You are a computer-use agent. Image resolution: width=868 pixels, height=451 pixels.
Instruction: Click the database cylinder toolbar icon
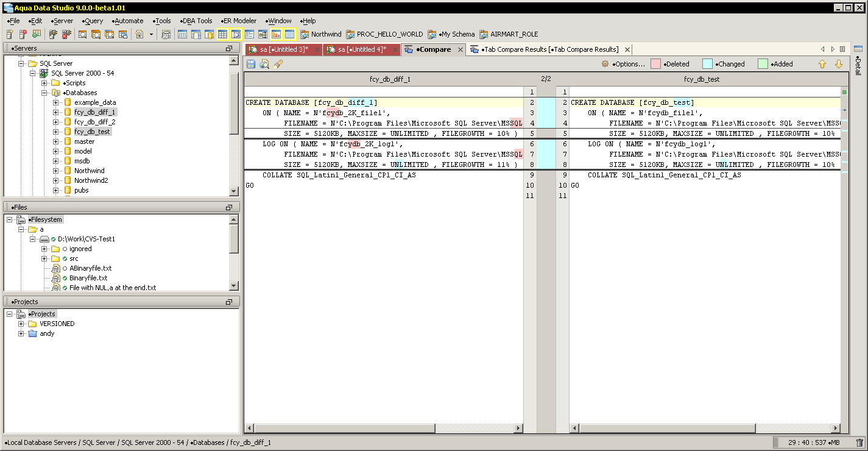(x=209, y=34)
